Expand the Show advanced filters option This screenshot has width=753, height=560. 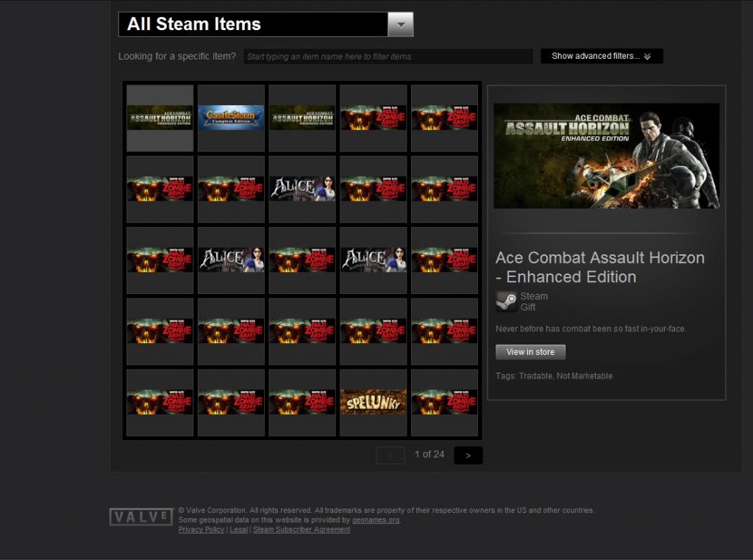pyautogui.click(x=602, y=56)
